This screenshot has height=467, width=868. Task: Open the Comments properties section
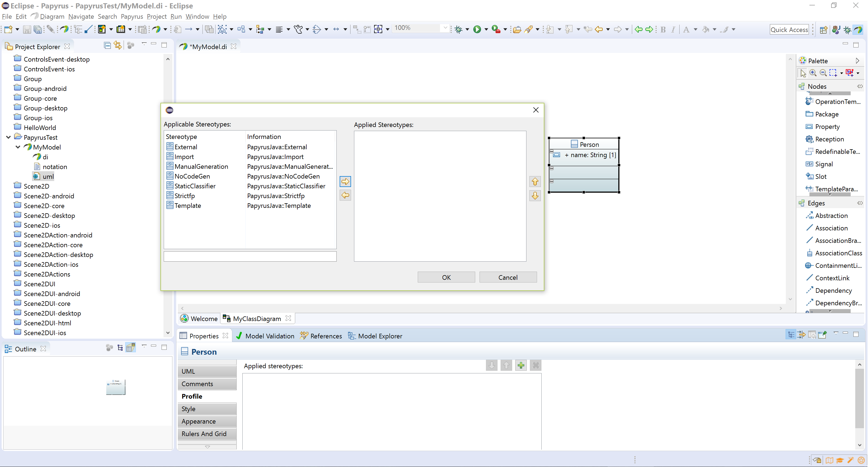click(x=207, y=384)
